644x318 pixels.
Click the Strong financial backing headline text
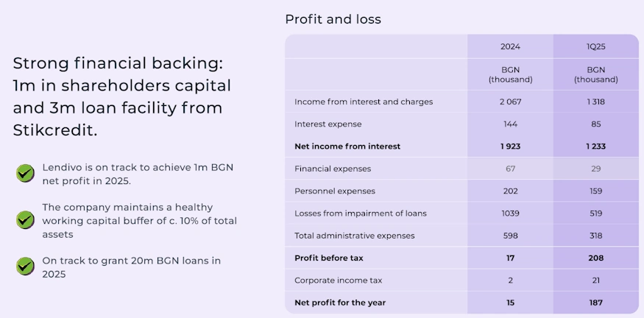[121, 97]
